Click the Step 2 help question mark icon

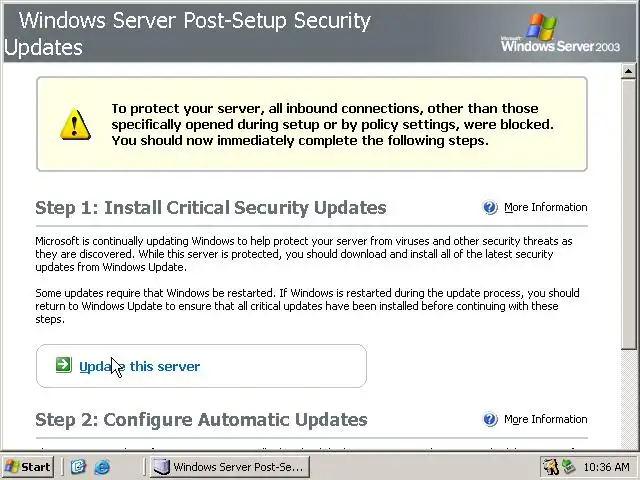point(490,420)
